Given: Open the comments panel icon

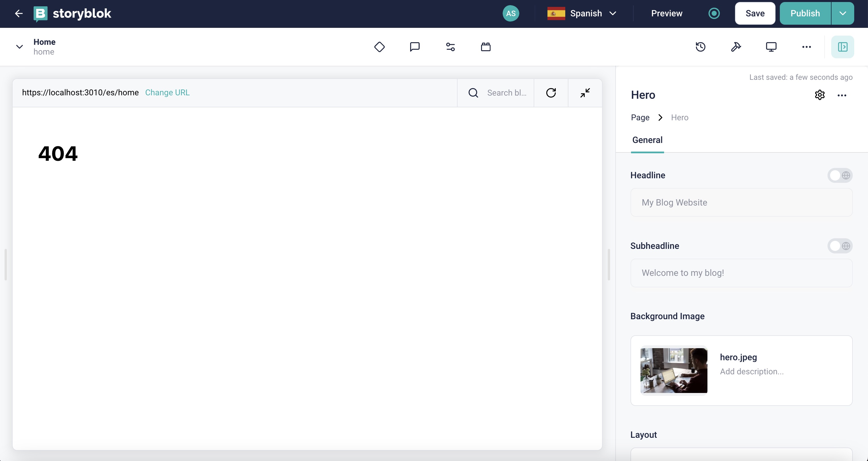Looking at the screenshot, I should pos(414,47).
